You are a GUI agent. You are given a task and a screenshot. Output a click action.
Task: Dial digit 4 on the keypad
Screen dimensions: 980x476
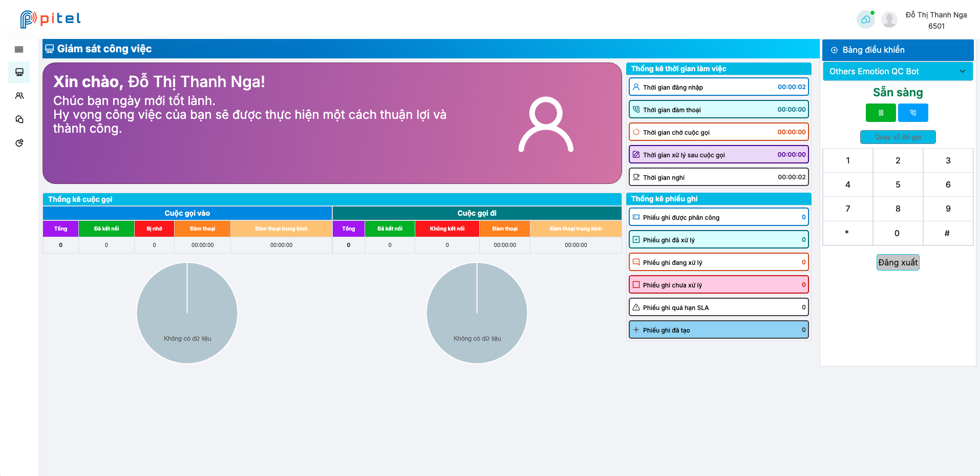coord(847,184)
